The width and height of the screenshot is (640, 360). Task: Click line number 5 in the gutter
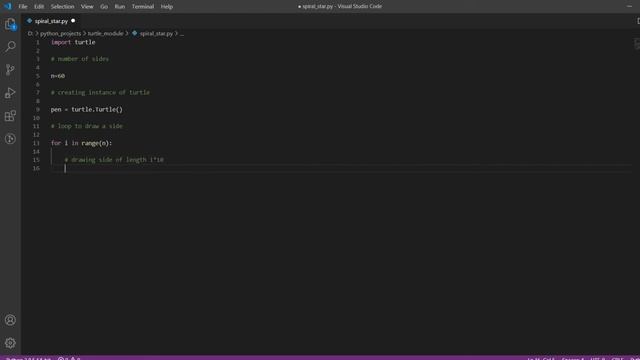click(x=38, y=76)
